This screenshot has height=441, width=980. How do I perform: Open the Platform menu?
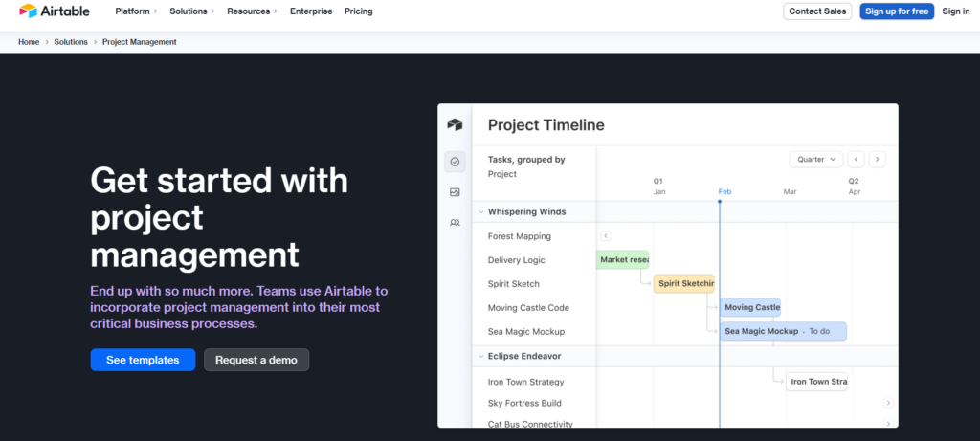(138, 11)
